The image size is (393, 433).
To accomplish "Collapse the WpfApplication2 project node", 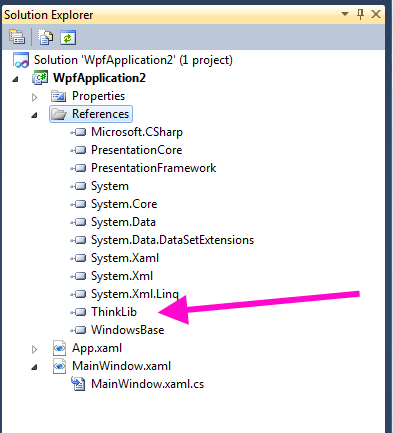I will [x=16, y=79].
